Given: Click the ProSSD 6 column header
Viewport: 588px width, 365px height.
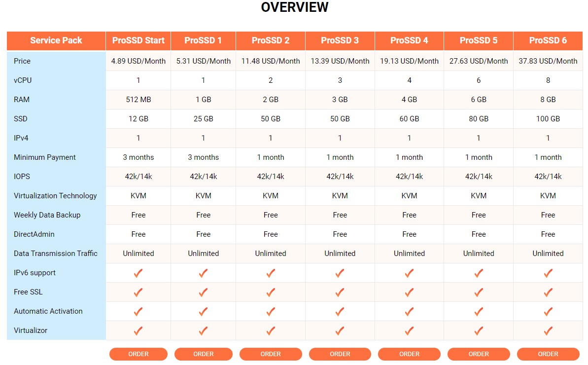Looking at the screenshot, I should pos(548,40).
